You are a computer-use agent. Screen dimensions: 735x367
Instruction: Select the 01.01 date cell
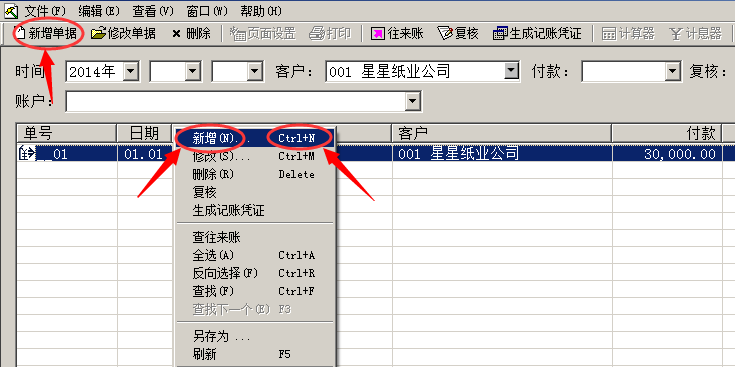144,154
